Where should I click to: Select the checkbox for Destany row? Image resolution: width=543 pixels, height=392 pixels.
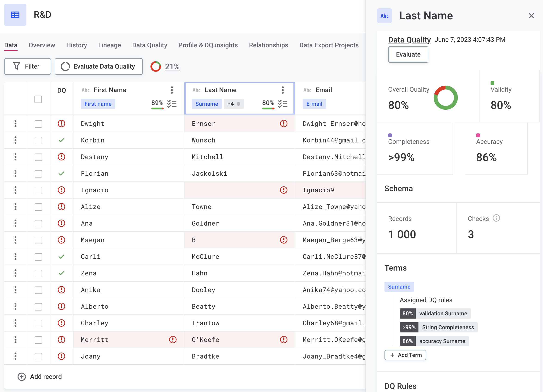[x=38, y=157]
